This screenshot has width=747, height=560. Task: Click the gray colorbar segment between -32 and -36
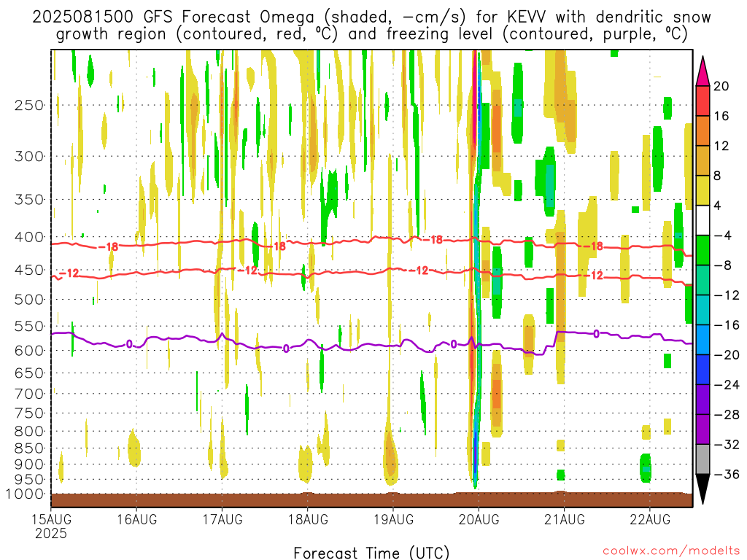[703, 459]
